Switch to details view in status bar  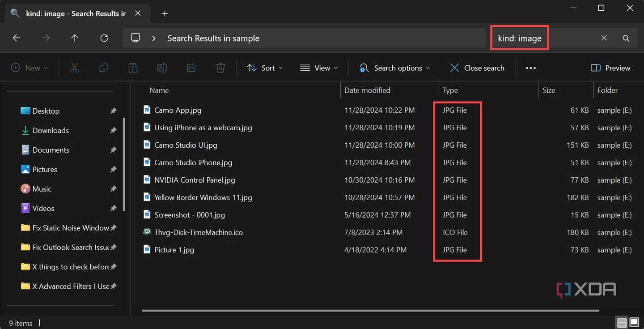click(x=622, y=322)
